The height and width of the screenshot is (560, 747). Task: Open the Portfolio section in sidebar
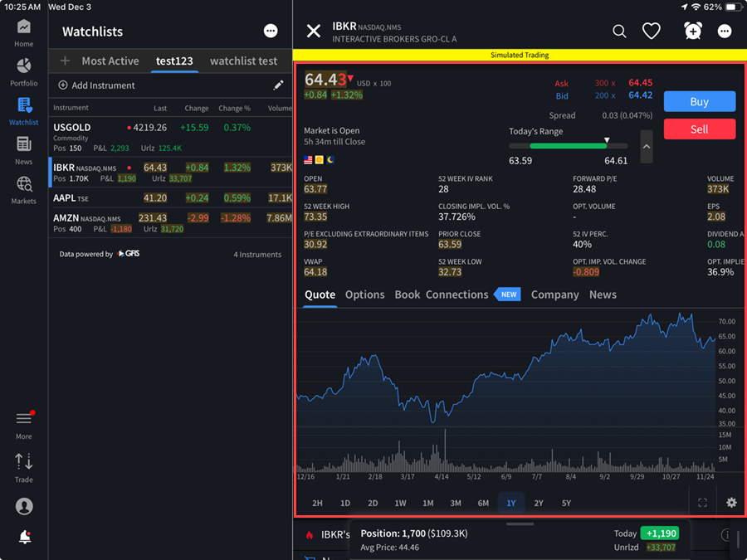(x=23, y=71)
